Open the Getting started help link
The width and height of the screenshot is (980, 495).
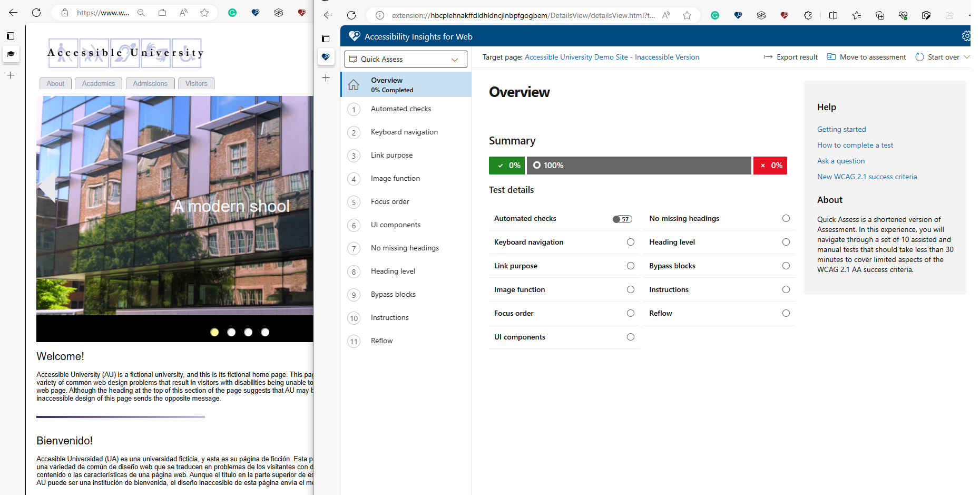pyautogui.click(x=841, y=129)
